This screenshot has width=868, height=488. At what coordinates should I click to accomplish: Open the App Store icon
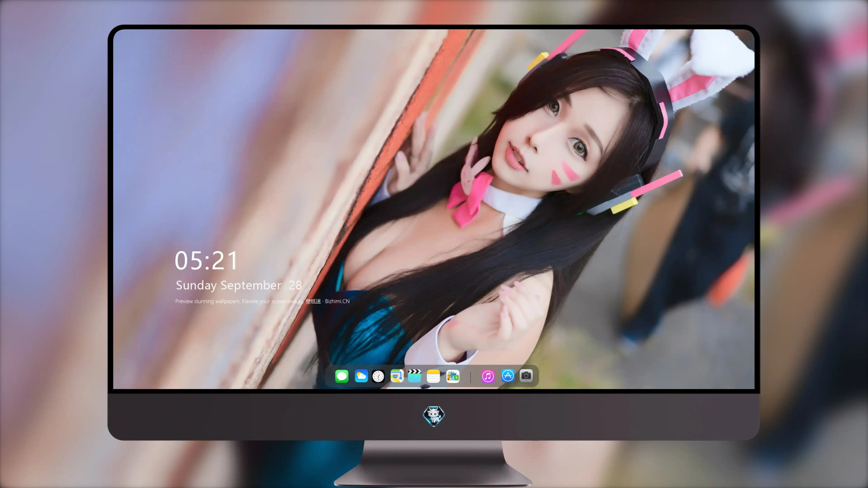click(x=508, y=376)
